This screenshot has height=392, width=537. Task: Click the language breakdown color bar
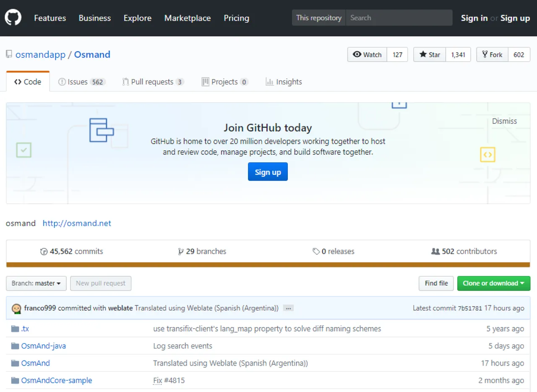(x=268, y=265)
